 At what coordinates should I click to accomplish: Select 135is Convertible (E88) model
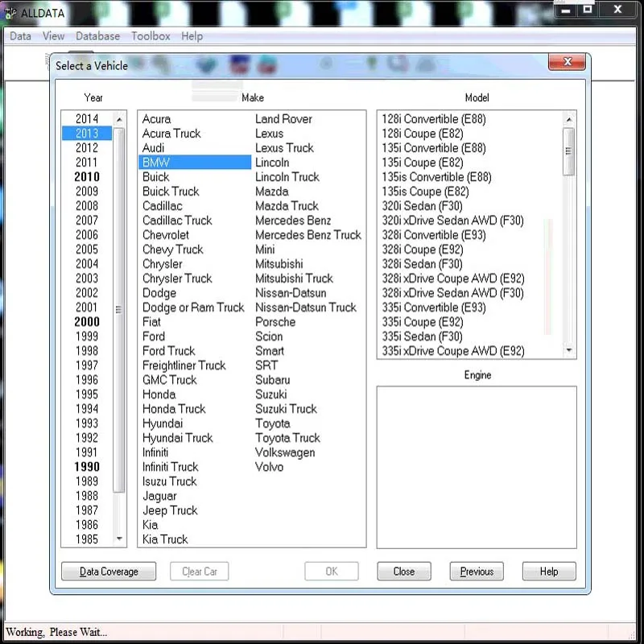click(436, 176)
